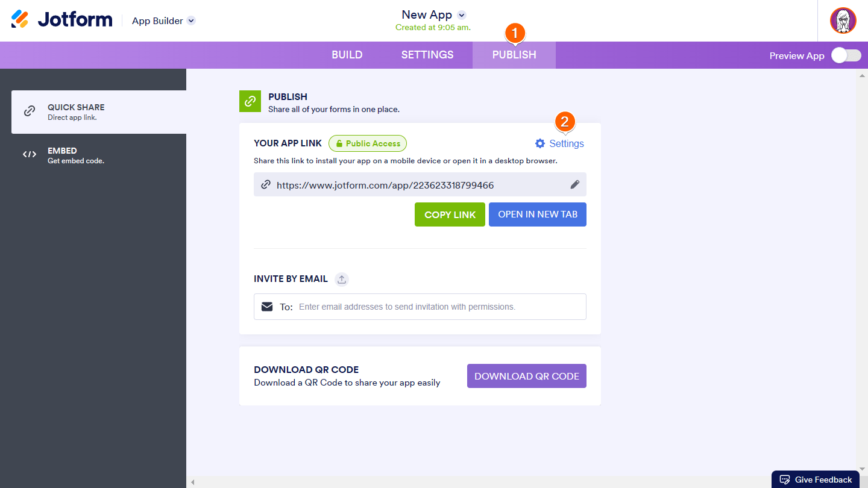The height and width of the screenshot is (488, 868).
Task: Click the Download QR Code button
Action: click(527, 376)
